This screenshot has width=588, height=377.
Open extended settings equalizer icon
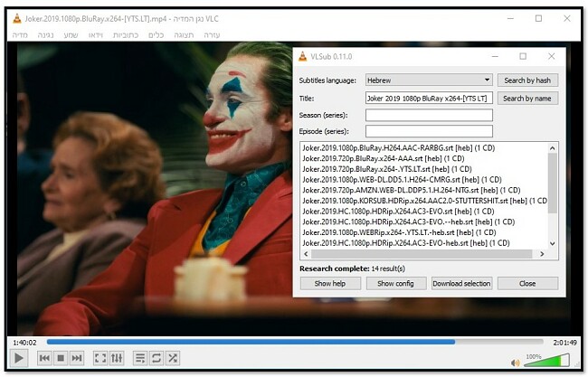(117, 358)
